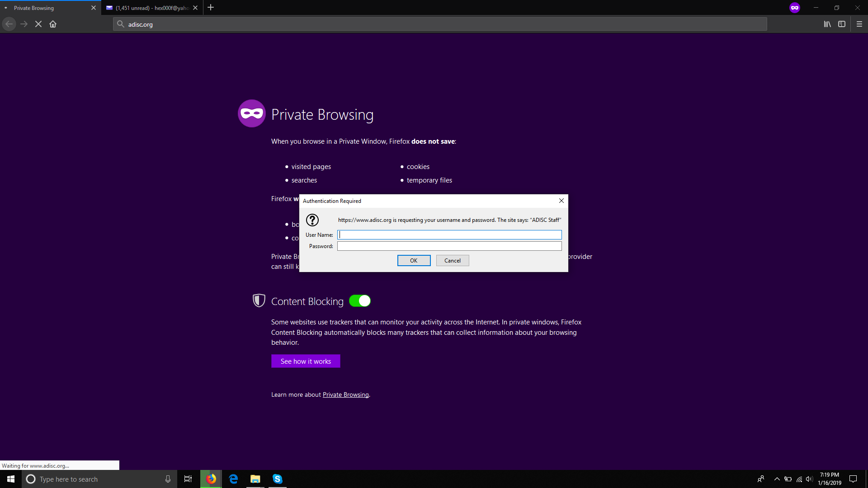Click the home icon in toolbar
The image size is (868, 488).
pyautogui.click(x=53, y=24)
